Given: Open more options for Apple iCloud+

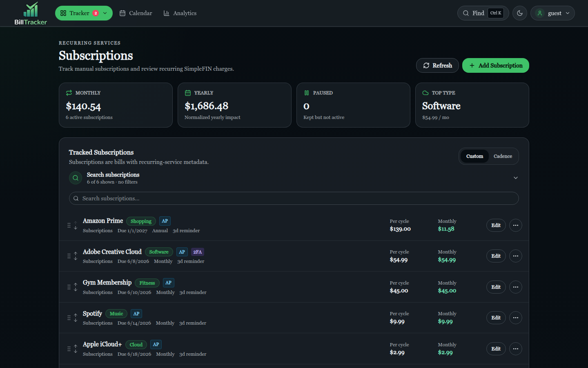Looking at the screenshot, I should point(516,349).
